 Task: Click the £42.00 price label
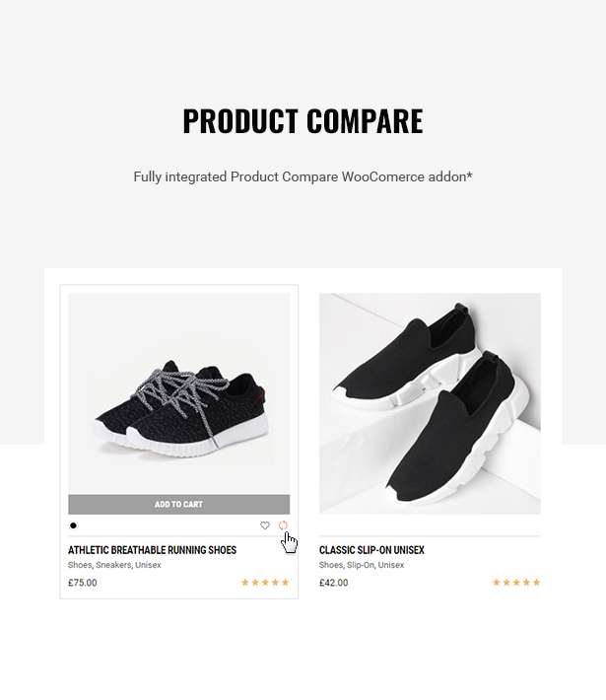[333, 583]
